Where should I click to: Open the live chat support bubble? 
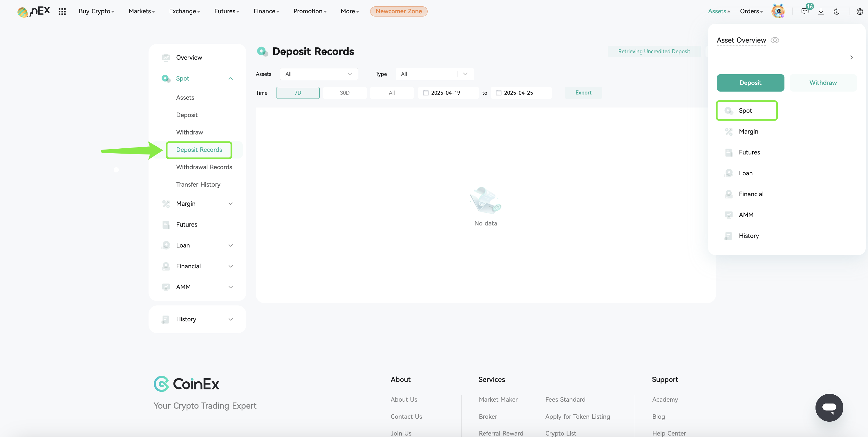point(829,407)
